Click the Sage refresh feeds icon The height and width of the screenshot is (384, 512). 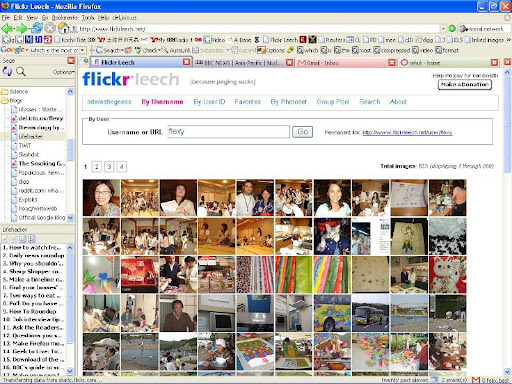pyautogui.click(x=7, y=71)
